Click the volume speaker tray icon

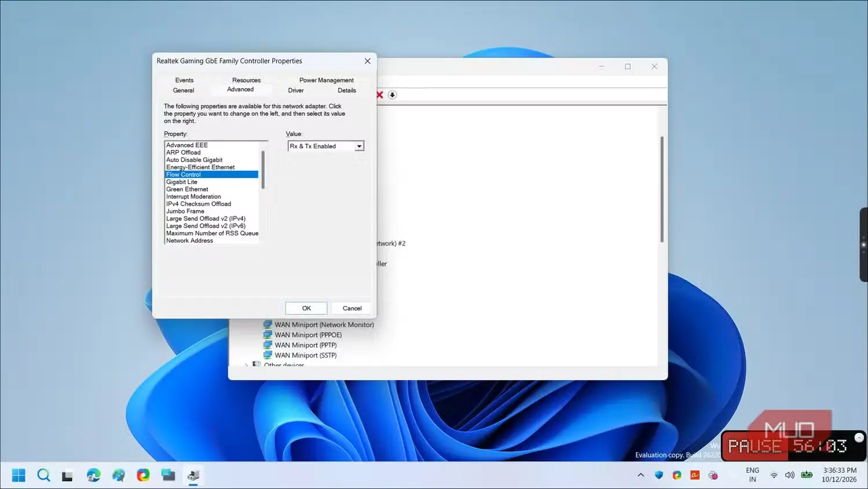pos(790,475)
